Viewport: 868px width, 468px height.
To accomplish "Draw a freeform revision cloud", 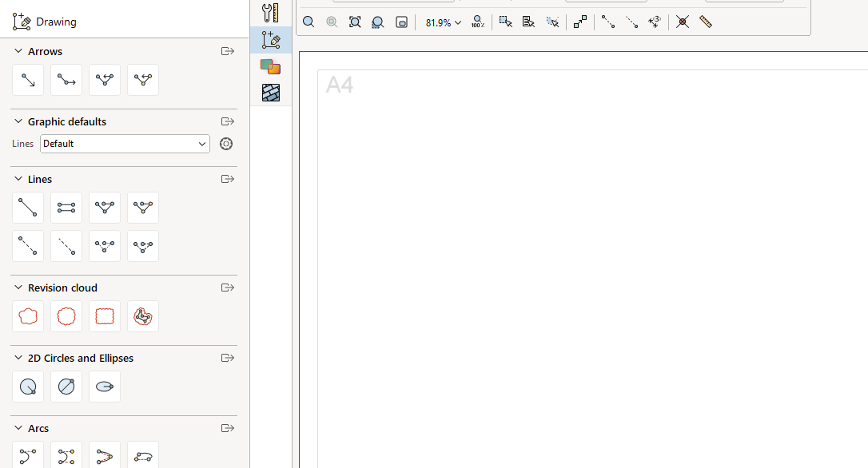I will pos(28,316).
